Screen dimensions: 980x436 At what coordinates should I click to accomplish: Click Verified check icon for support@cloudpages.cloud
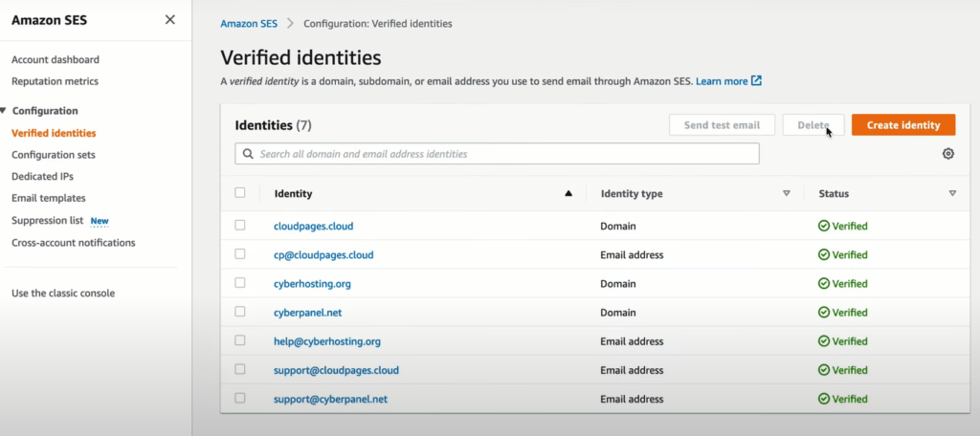point(824,370)
